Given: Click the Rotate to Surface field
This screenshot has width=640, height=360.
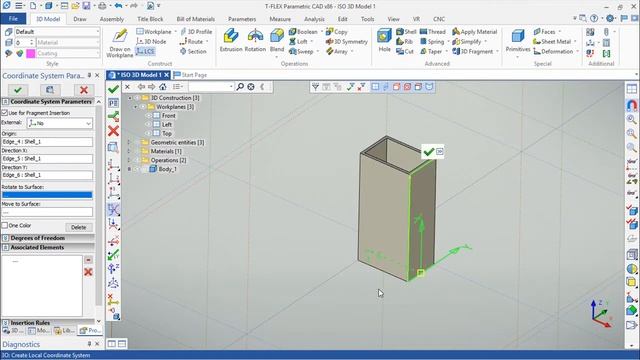Looking at the screenshot, I should [x=47, y=195].
